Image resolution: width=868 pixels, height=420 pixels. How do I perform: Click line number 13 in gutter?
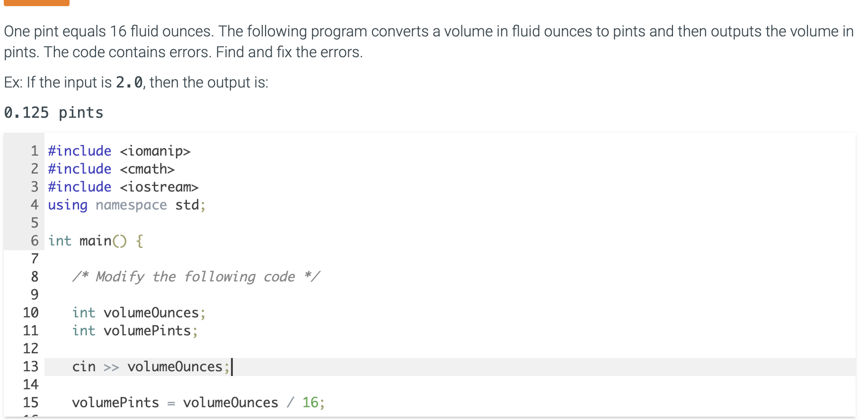[x=31, y=367]
